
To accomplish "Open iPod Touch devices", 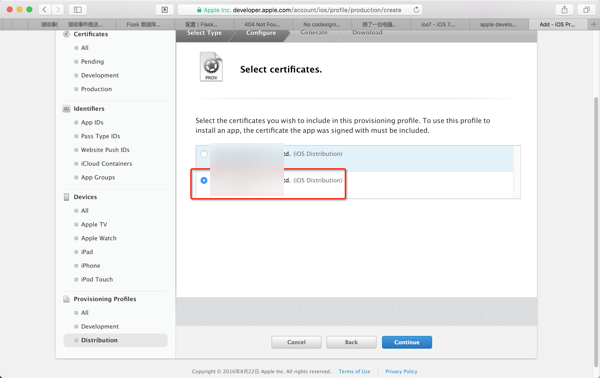I will tap(97, 280).
